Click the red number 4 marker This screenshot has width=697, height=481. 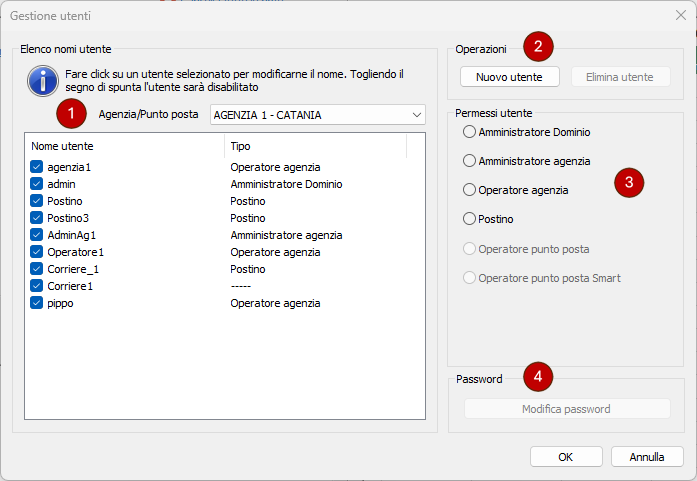(x=539, y=376)
